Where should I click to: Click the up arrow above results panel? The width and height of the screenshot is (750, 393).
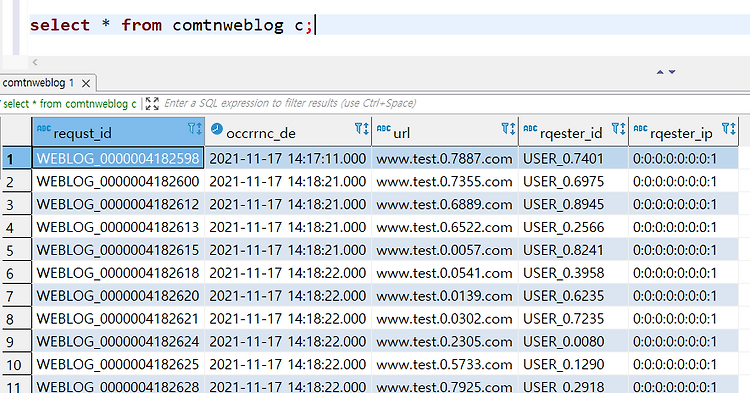[x=660, y=72]
